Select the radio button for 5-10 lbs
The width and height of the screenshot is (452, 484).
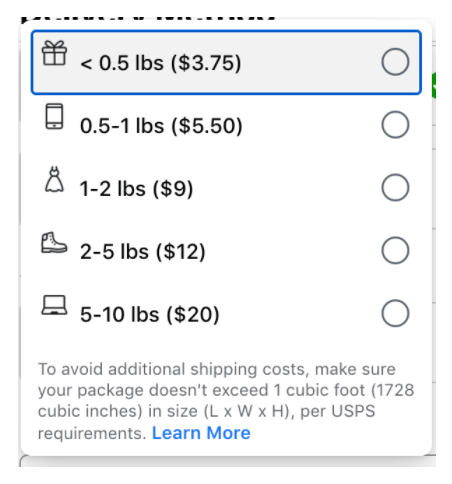coord(395,313)
